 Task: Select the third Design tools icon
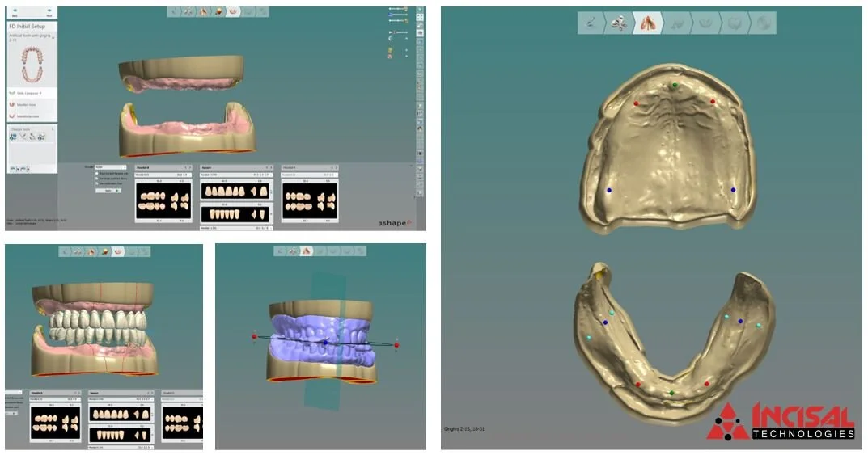[32, 137]
